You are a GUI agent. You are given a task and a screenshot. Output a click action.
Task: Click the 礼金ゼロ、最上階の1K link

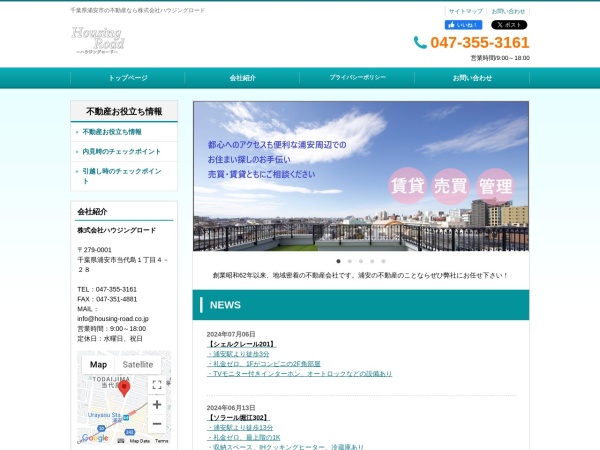click(244, 437)
